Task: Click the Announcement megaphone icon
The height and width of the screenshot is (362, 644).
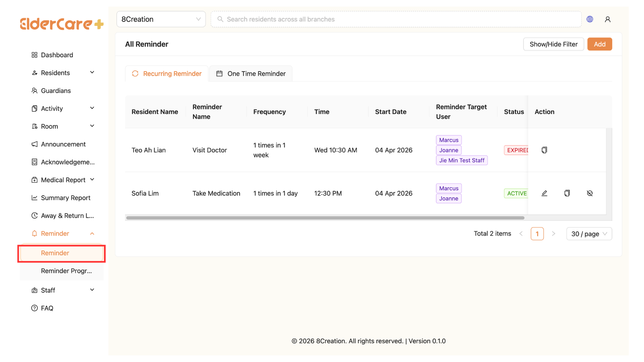Action: click(34, 144)
